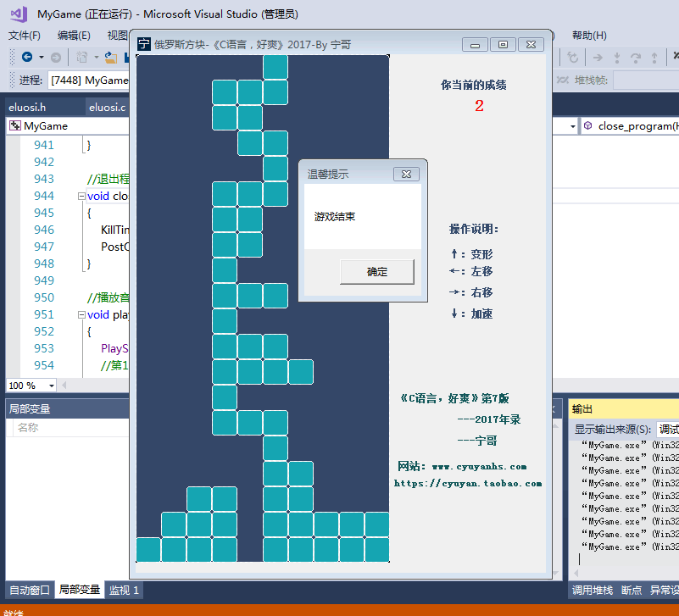Click the KillTi... call on line 946
The height and width of the screenshot is (616, 679).
(114, 230)
